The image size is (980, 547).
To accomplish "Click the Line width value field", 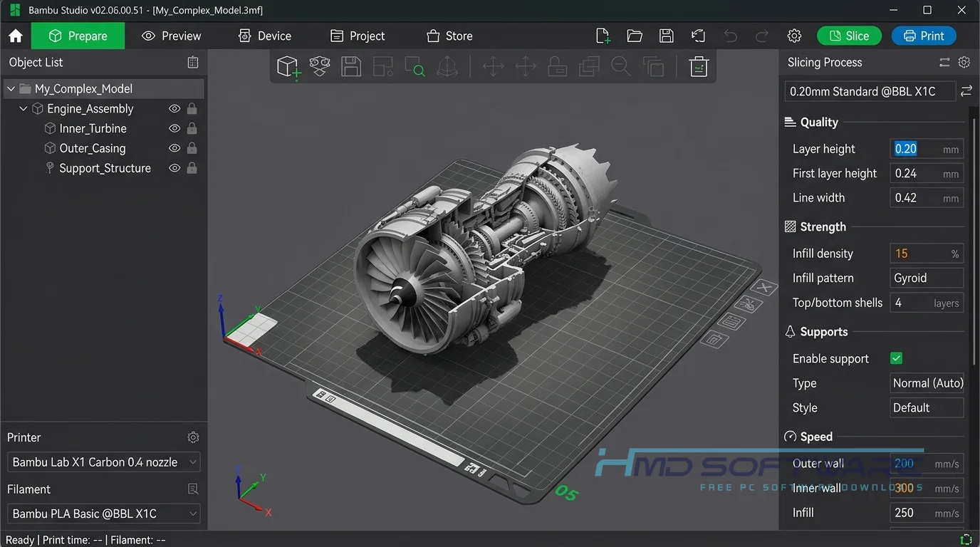I will (x=927, y=198).
